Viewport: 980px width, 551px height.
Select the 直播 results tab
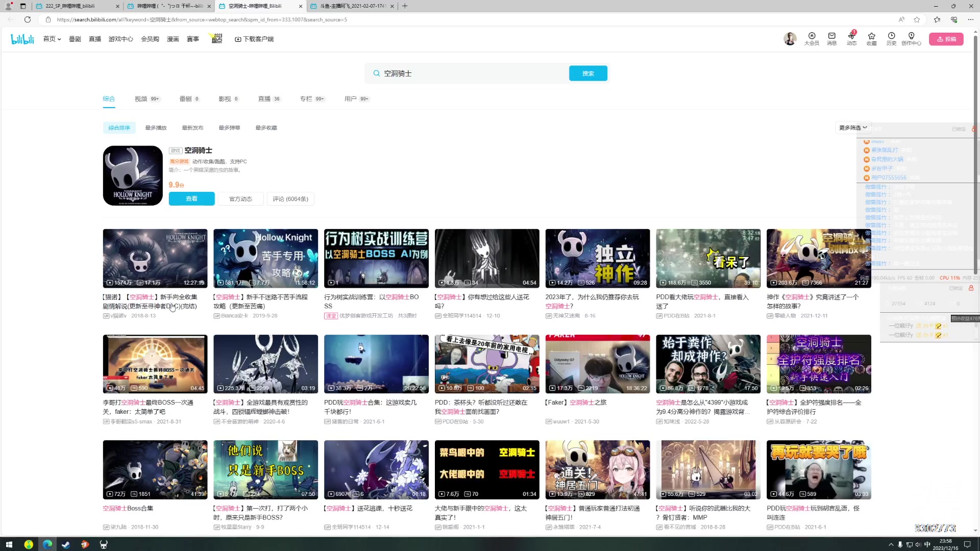pos(269,99)
